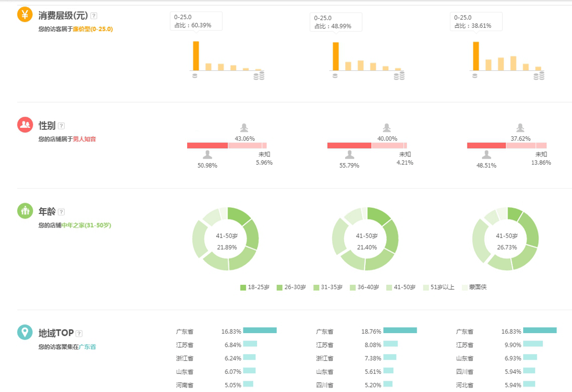
Task: Click the red gender section icon
Action: click(x=25, y=124)
